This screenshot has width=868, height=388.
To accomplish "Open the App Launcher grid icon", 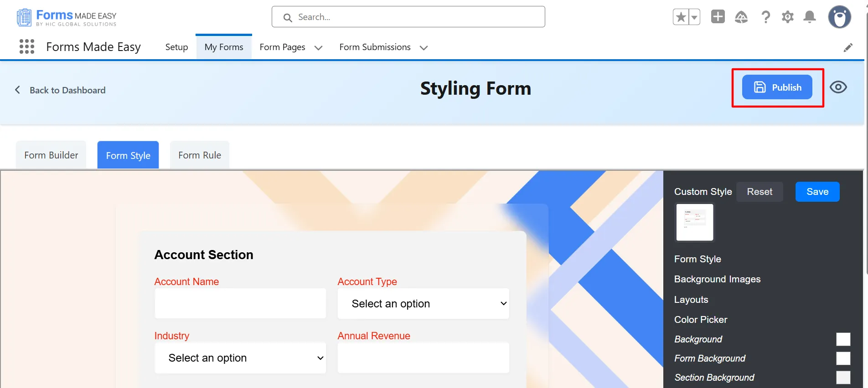I will tap(27, 46).
